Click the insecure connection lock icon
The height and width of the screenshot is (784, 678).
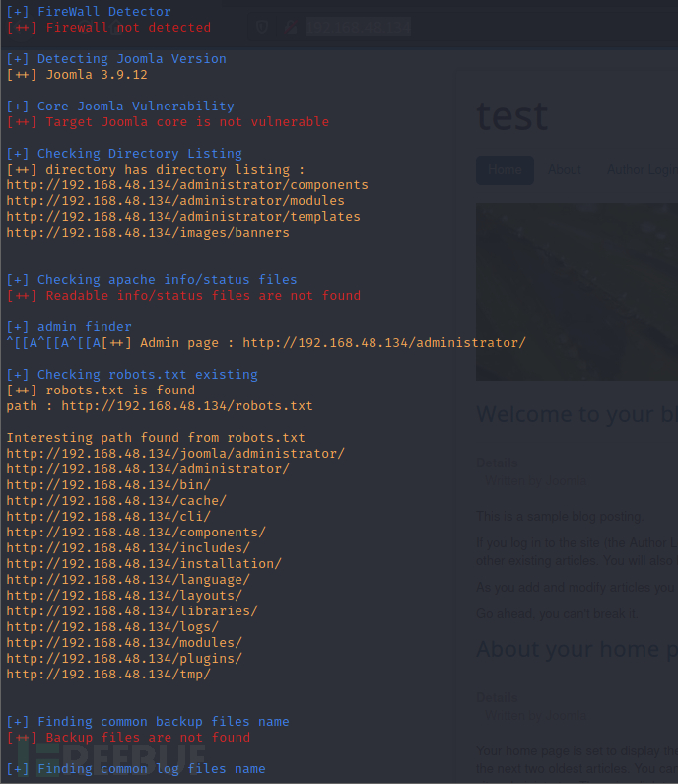click(x=291, y=27)
